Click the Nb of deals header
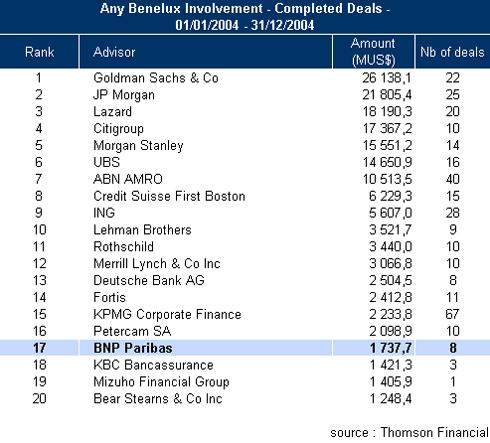Viewport: 490px width, 443px height. [x=452, y=52]
